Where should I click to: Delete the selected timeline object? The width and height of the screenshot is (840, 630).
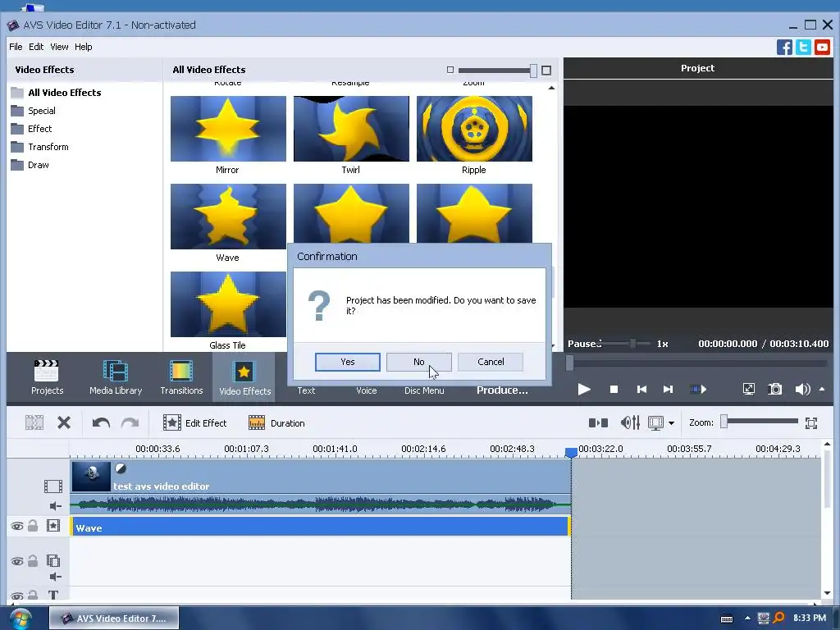[64, 423]
